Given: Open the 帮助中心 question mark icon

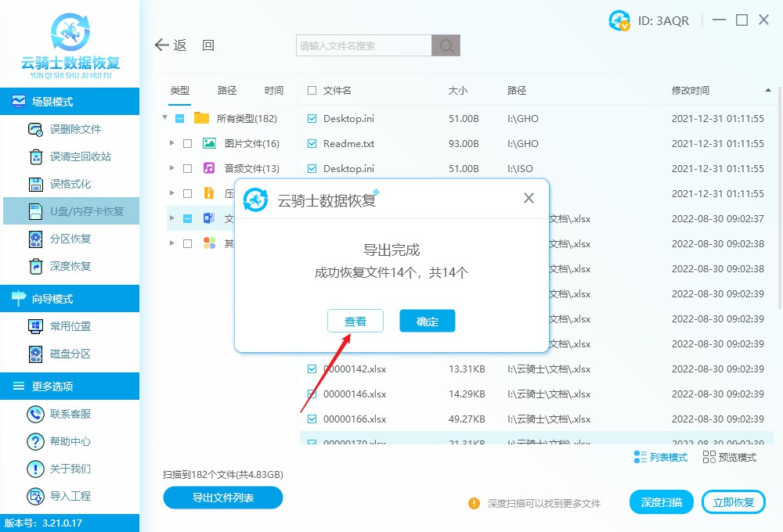Looking at the screenshot, I should point(35,441).
